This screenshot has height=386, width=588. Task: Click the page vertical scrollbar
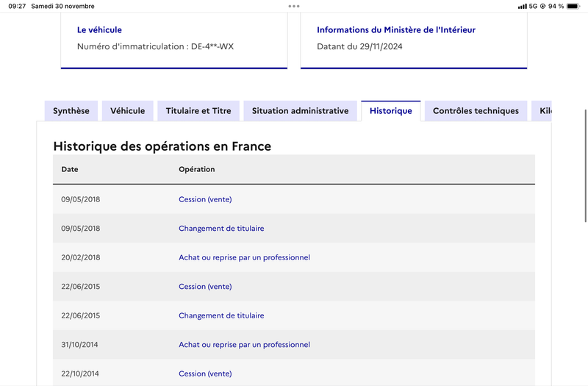pyautogui.click(x=585, y=166)
